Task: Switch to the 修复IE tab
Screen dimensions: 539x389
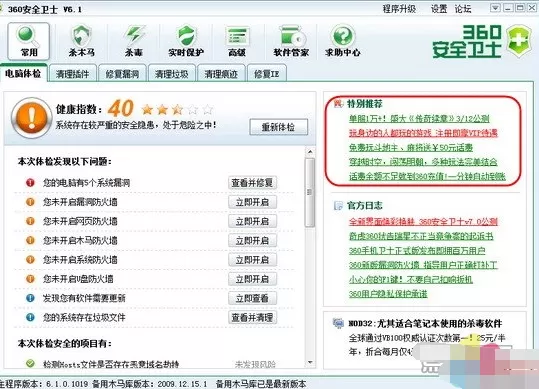Action: coord(266,74)
